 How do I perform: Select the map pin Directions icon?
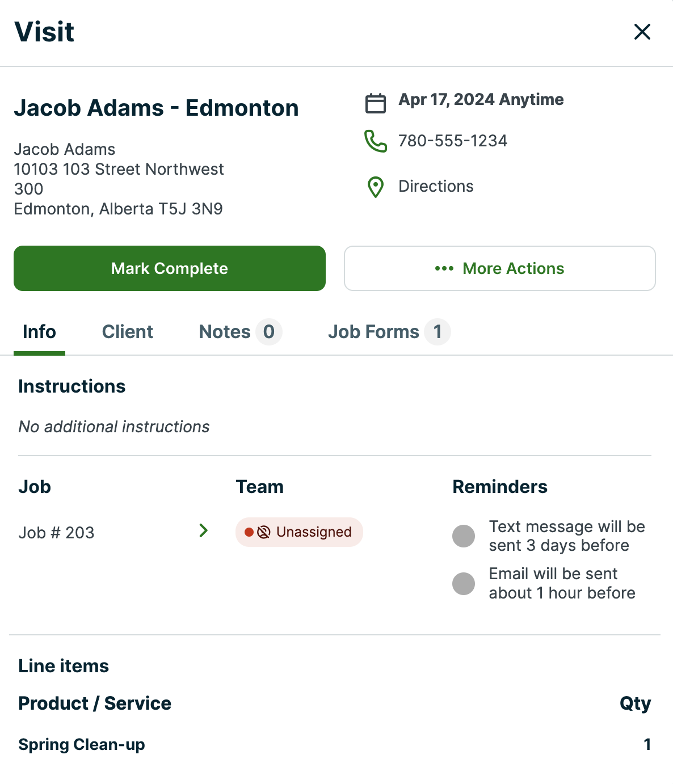tap(375, 187)
